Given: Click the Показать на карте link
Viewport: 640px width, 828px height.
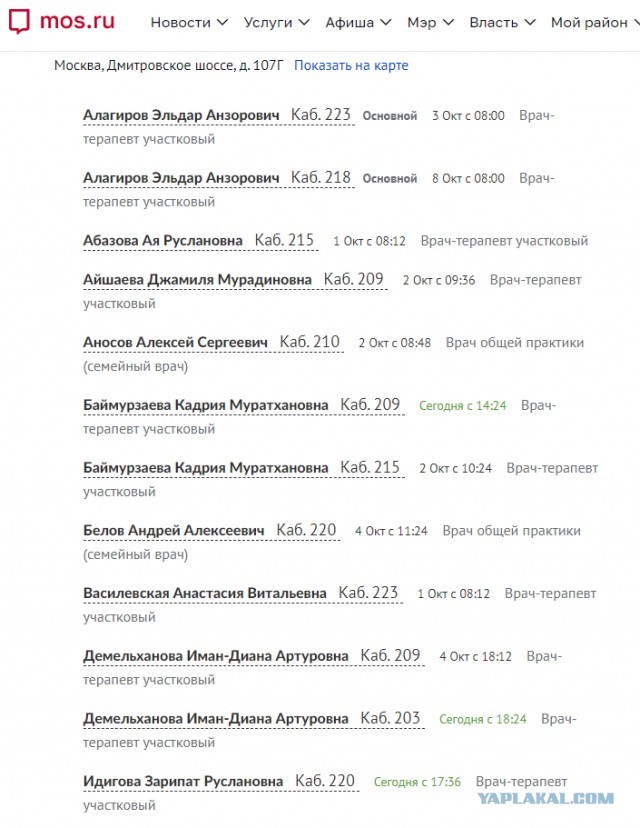Looking at the screenshot, I should (351, 65).
